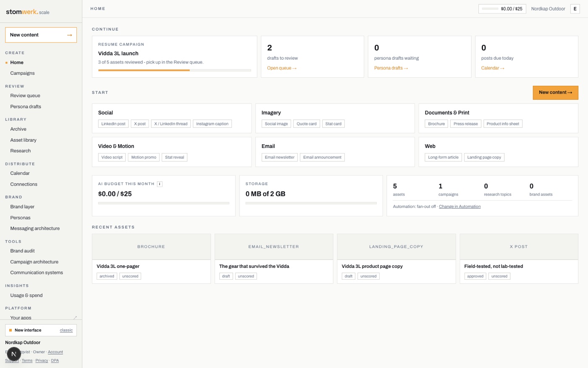The width and height of the screenshot is (588, 368).
Task: Start an Instagram caption
Action: (212, 124)
